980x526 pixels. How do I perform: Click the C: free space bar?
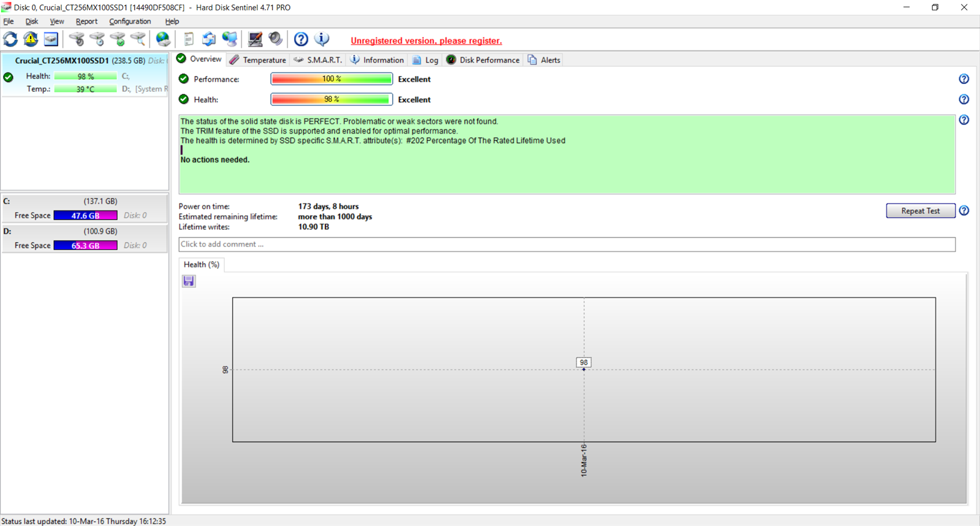tap(85, 216)
